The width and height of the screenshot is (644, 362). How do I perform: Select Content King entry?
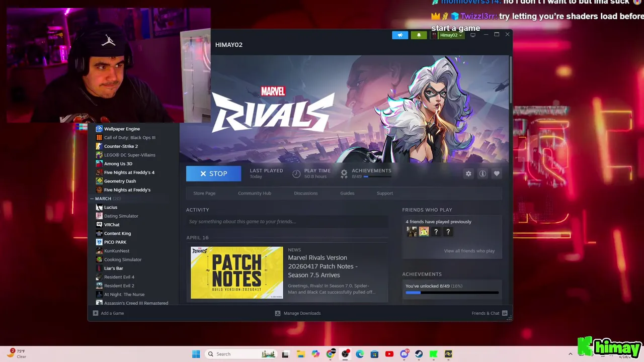[x=114, y=233]
